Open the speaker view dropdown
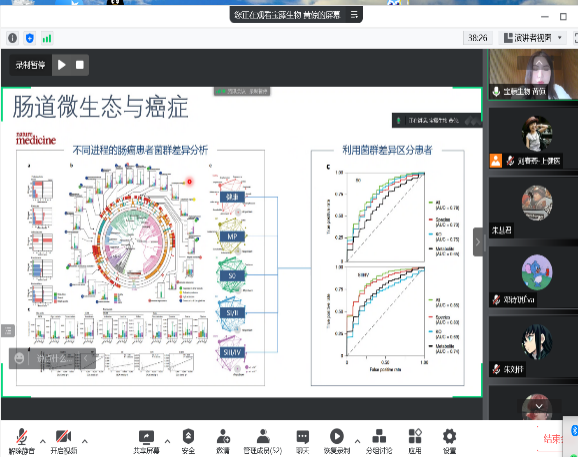Screen dimensions: 578x457 click(x=533, y=38)
